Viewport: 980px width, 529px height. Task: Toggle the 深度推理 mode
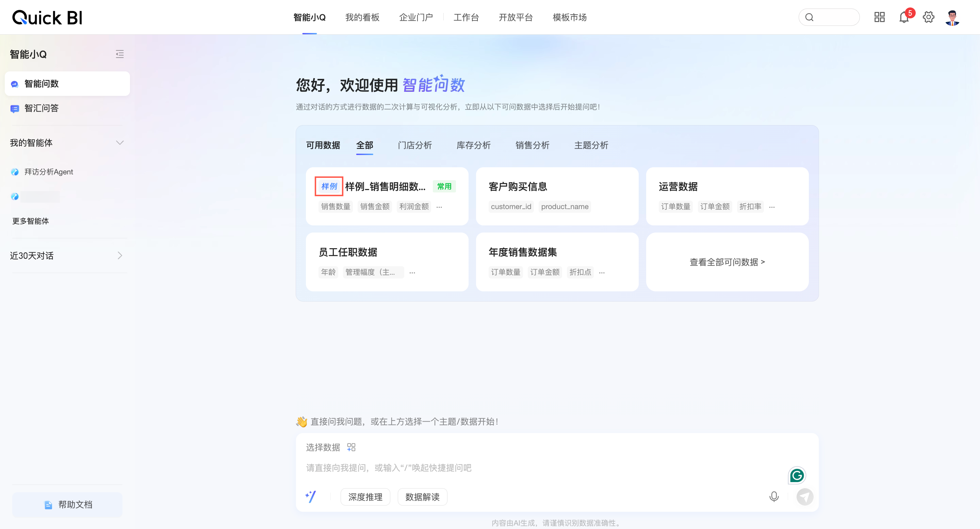click(x=365, y=497)
